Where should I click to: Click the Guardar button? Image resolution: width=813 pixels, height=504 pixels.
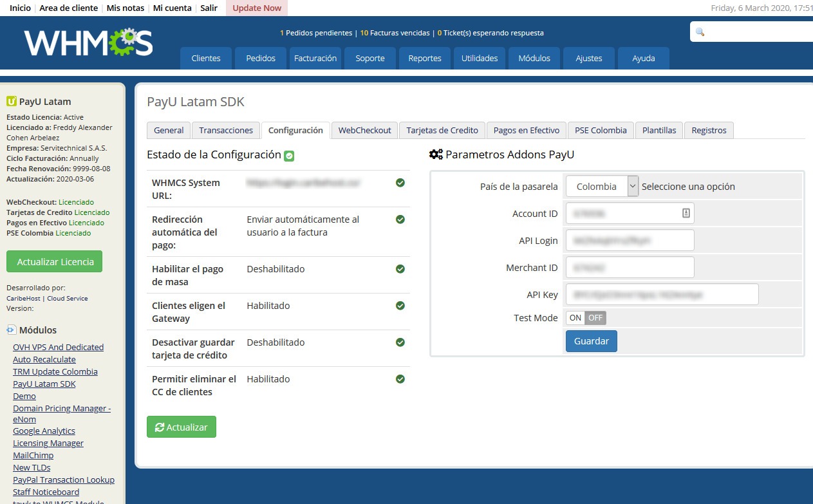[x=592, y=341]
